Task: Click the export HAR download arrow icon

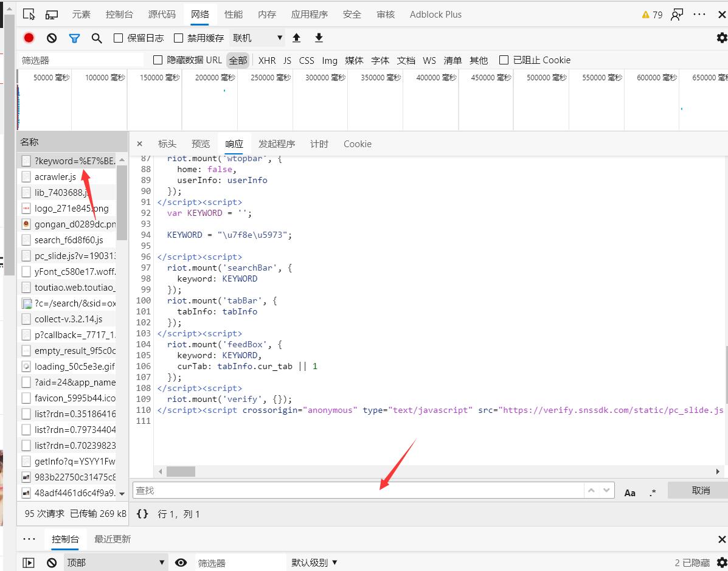Action: tap(319, 38)
